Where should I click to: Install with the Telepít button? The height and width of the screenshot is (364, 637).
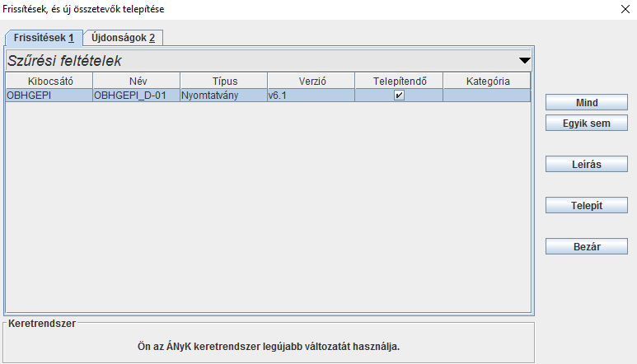[x=587, y=205]
